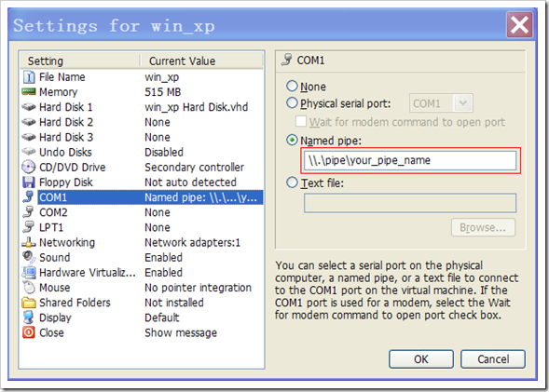The height and width of the screenshot is (392, 549).
Task: Select the Physical serial port option
Action: coord(292,102)
